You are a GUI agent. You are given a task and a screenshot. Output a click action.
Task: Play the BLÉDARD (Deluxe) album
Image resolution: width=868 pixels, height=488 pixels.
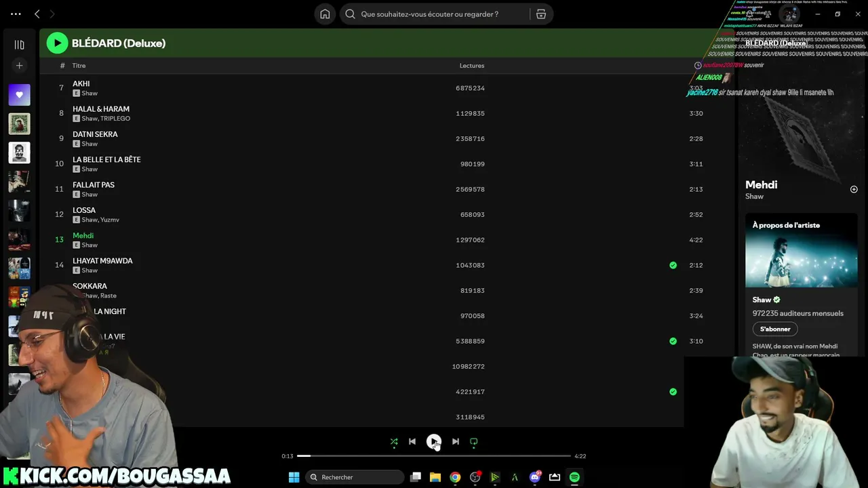tap(57, 43)
